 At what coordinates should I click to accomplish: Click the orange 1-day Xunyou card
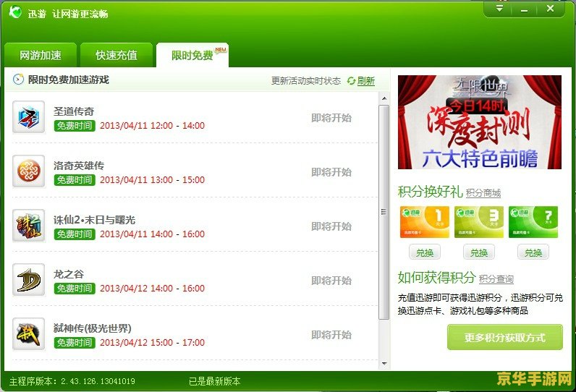(x=424, y=222)
